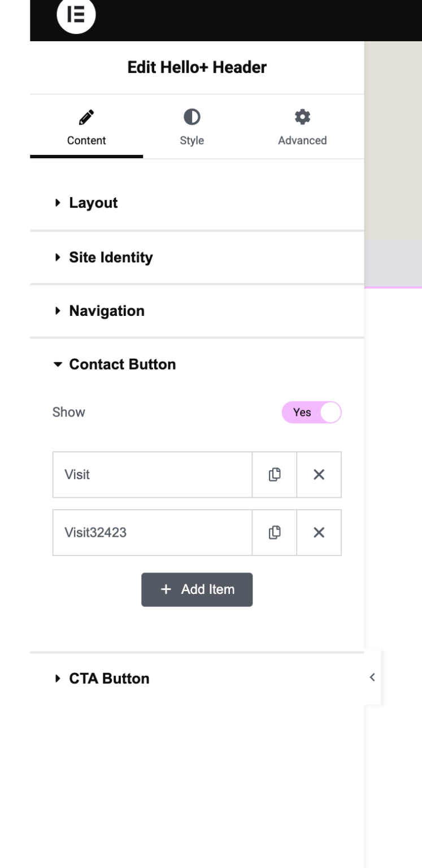Delete the Visit32423 item
This screenshot has height=868, width=422.
tap(319, 532)
